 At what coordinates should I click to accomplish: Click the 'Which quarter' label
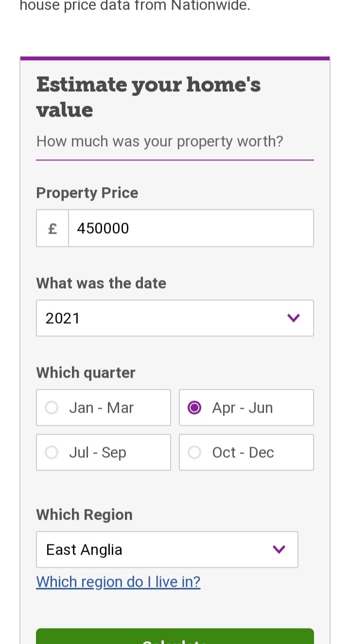[x=86, y=372]
